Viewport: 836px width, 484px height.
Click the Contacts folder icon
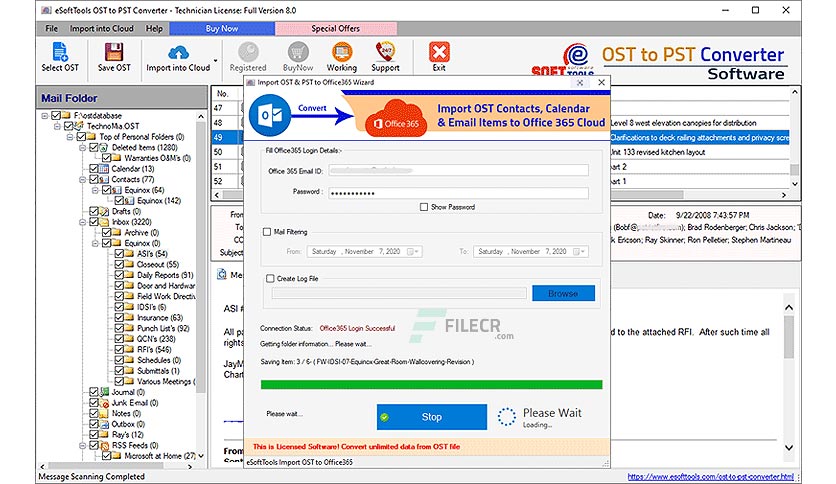pos(104,179)
